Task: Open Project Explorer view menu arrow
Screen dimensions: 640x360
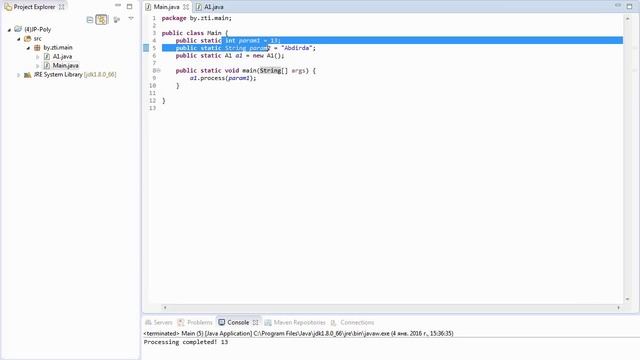Action: [131, 18]
